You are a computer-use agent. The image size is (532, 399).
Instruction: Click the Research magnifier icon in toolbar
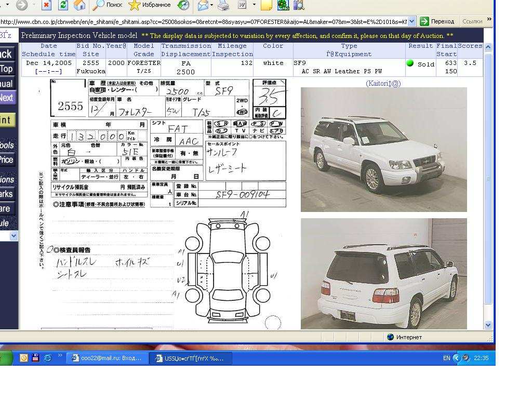299,5
